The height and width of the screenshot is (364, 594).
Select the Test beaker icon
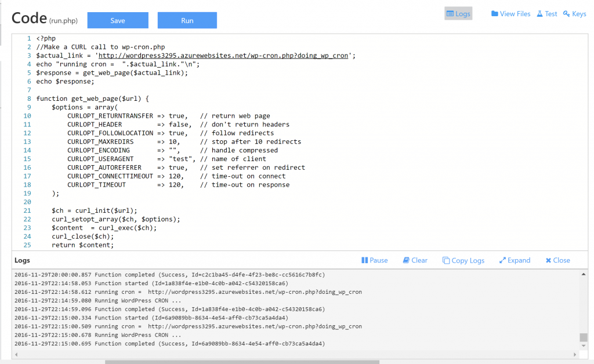(541, 13)
